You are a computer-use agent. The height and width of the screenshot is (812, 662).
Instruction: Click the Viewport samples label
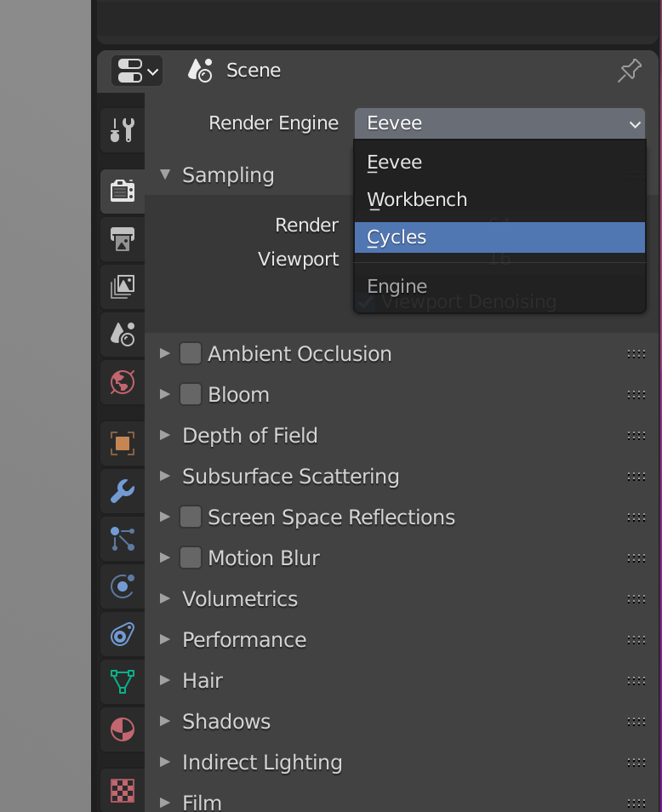tap(299, 259)
